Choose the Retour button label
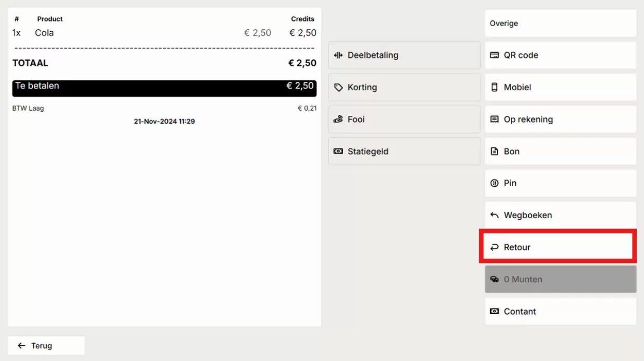644x361 pixels. 517,248
